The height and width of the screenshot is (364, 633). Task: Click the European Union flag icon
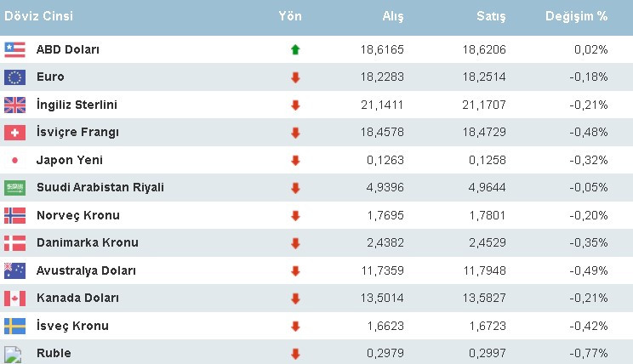click(x=14, y=77)
